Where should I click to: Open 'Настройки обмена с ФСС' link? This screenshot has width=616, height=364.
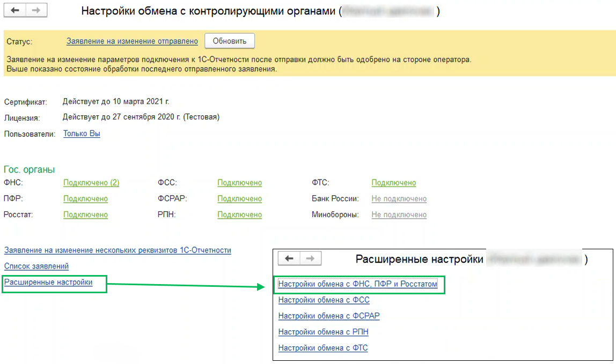pyautogui.click(x=324, y=300)
